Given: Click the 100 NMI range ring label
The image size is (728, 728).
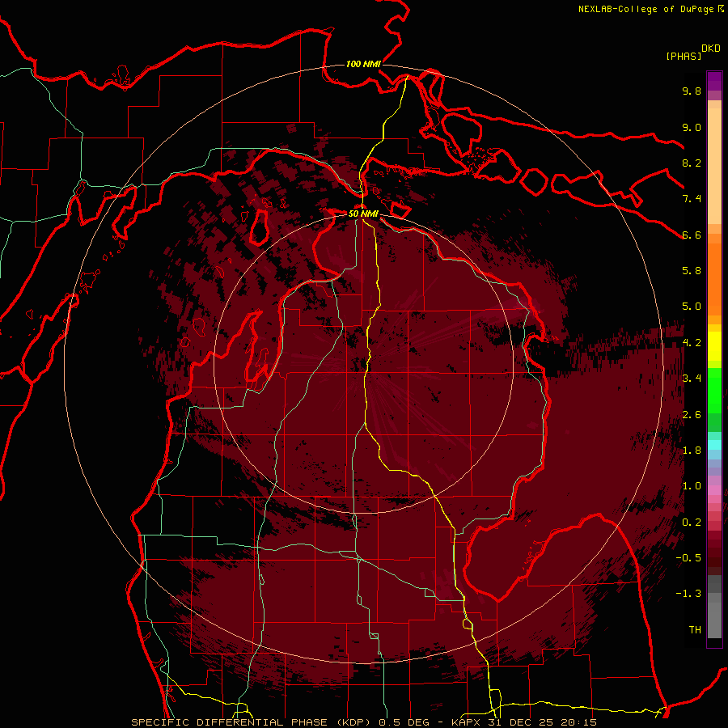Looking at the screenshot, I should point(363,64).
